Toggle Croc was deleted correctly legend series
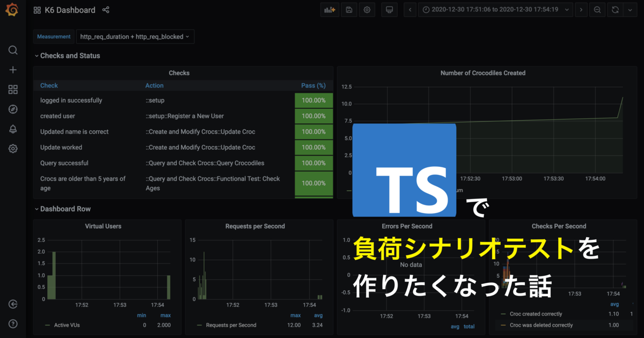Screen dimensions: 644x338 pyautogui.click(x=541, y=325)
